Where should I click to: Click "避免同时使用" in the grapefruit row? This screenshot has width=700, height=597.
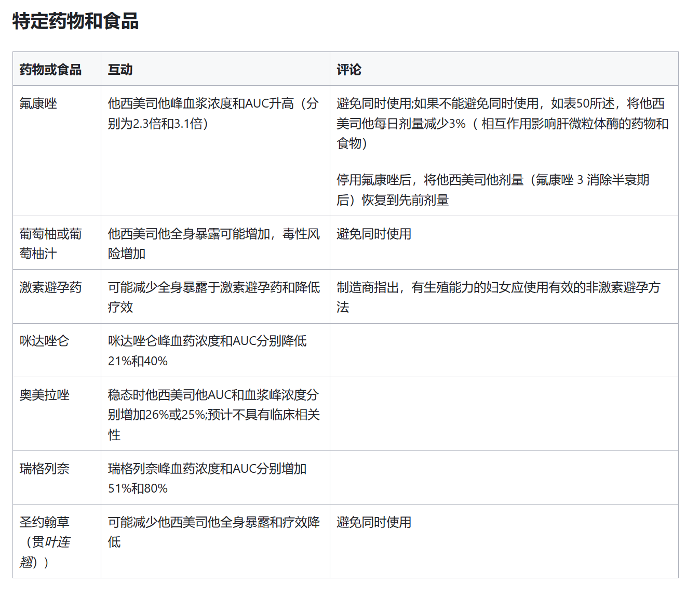374,234
